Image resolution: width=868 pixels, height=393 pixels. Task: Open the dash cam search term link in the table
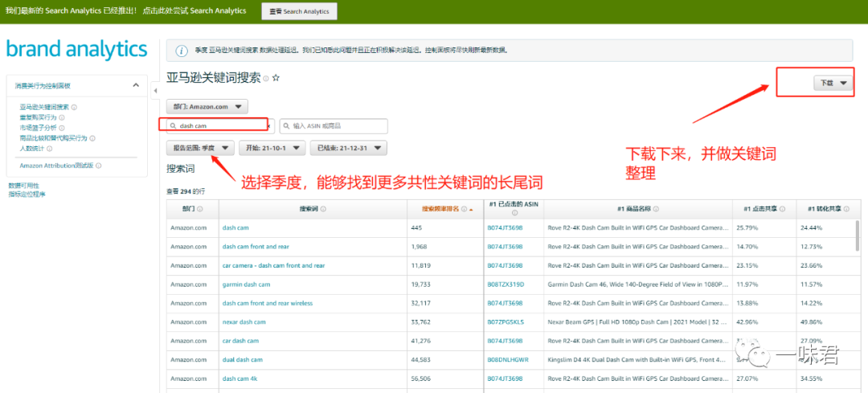235,227
